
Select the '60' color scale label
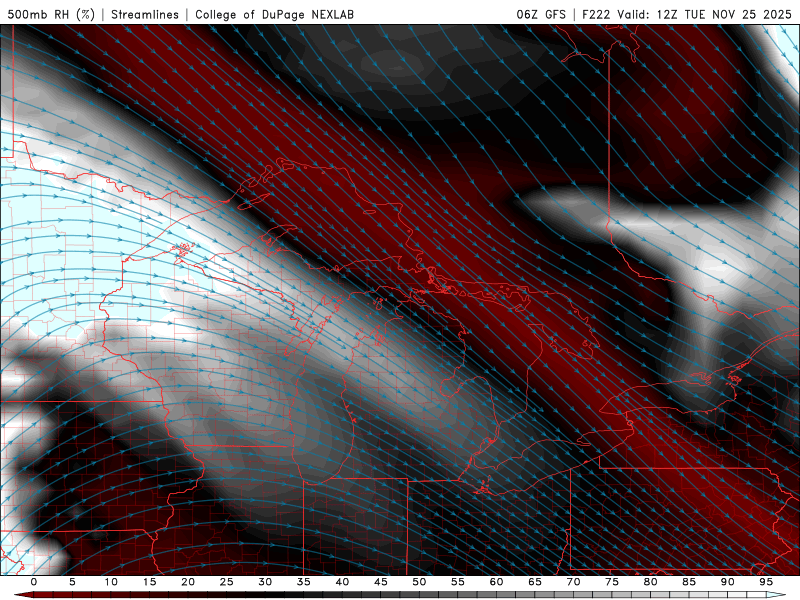point(496,582)
